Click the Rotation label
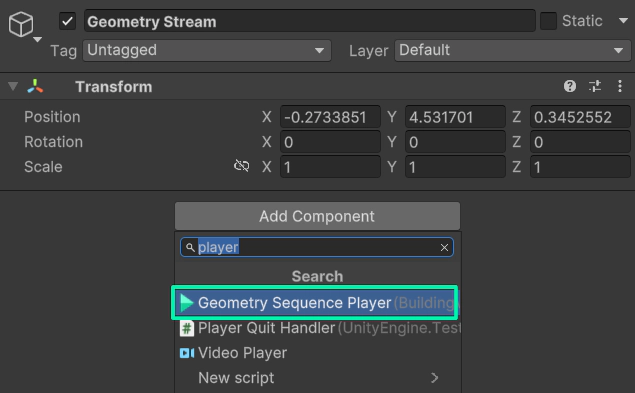Viewport: 635px width, 393px height. click(53, 142)
